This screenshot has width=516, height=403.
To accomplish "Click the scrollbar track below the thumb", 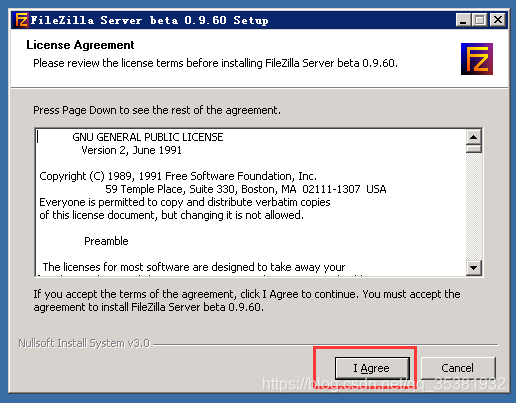I will pyautogui.click(x=473, y=206).
